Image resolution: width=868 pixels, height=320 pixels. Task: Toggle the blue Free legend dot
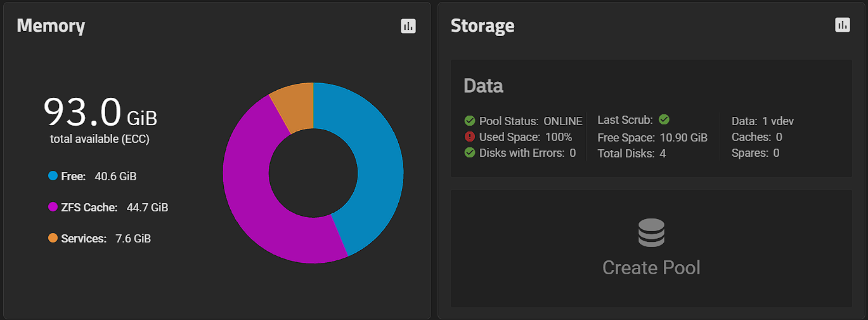coord(53,176)
